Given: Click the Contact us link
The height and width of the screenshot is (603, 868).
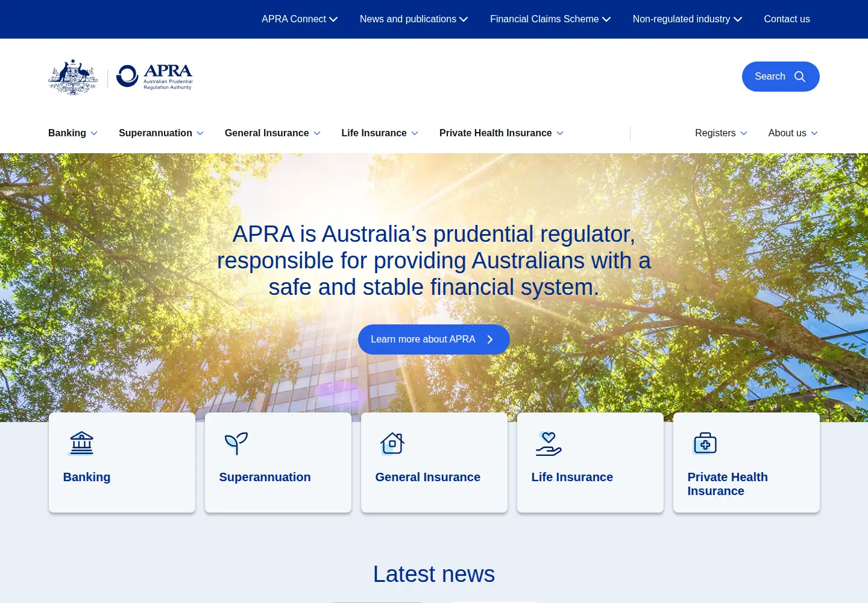Looking at the screenshot, I should pyautogui.click(x=787, y=19).
